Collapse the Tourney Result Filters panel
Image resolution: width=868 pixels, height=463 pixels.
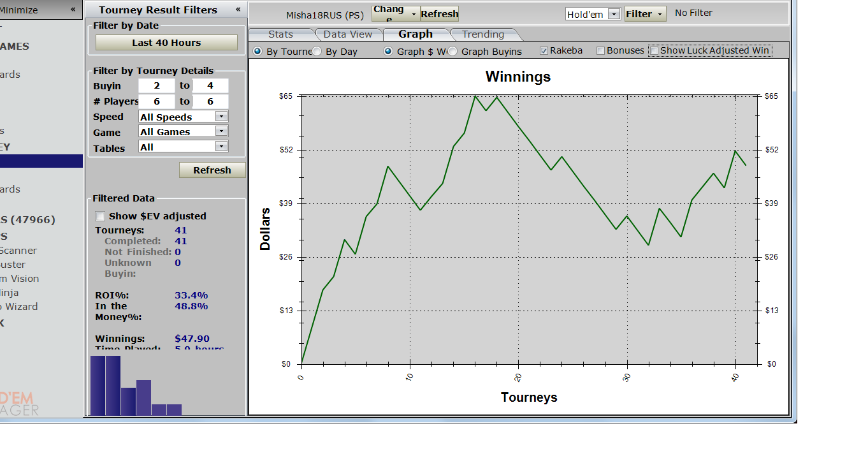[238, 10]
